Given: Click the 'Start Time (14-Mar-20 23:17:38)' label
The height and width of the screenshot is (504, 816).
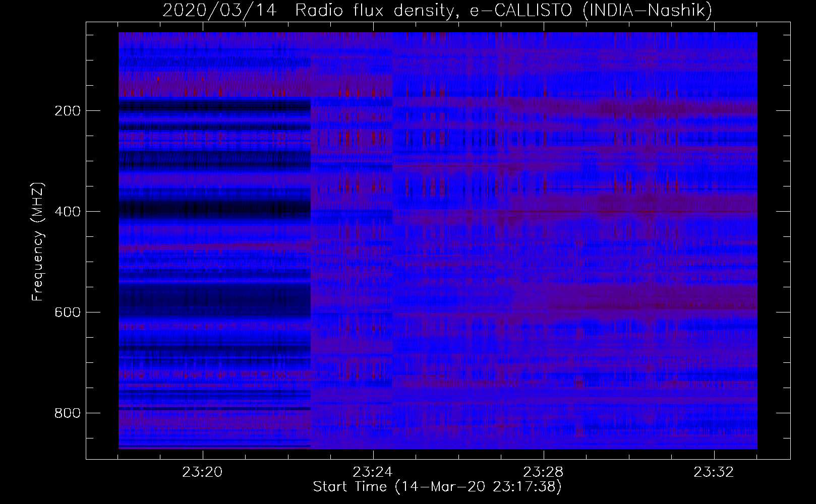Looking at the screenshot, I should point(437,487).
